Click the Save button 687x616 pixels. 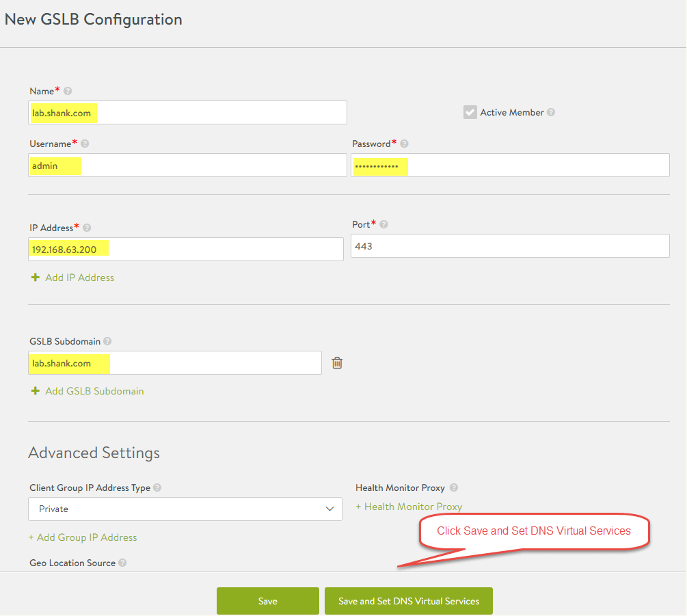click(x=268, y=601)
